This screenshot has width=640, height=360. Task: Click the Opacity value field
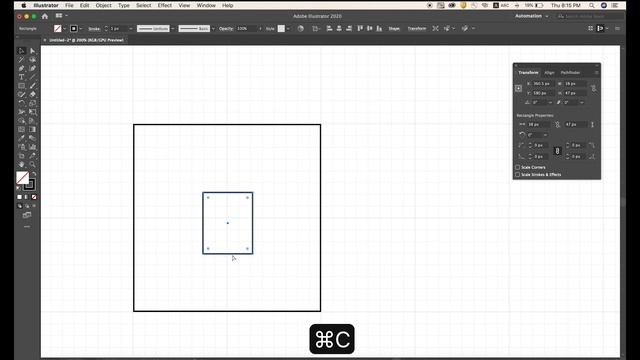247,29
